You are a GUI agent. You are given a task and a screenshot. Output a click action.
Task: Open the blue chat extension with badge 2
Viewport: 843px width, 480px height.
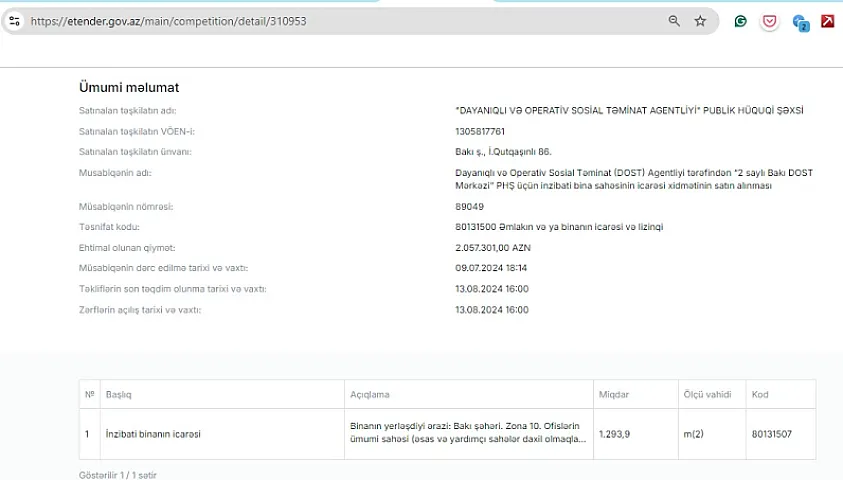(x=801, y=22)
